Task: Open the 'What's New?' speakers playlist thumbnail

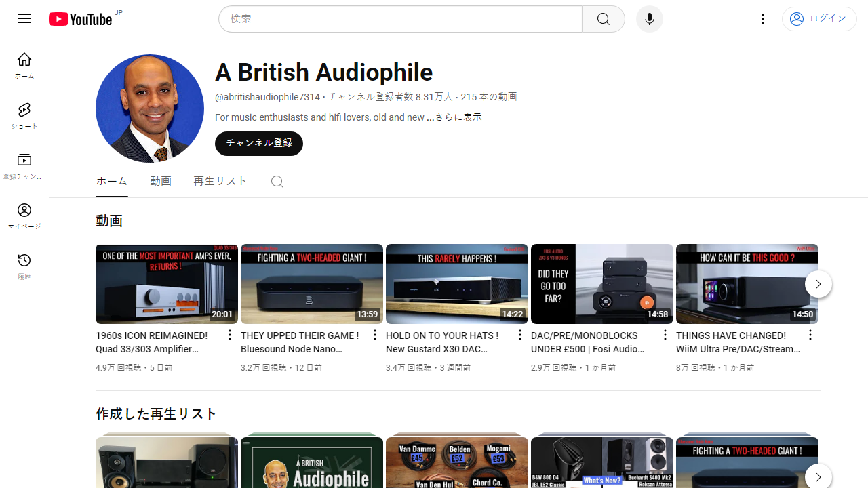Action: pos(602,462)
